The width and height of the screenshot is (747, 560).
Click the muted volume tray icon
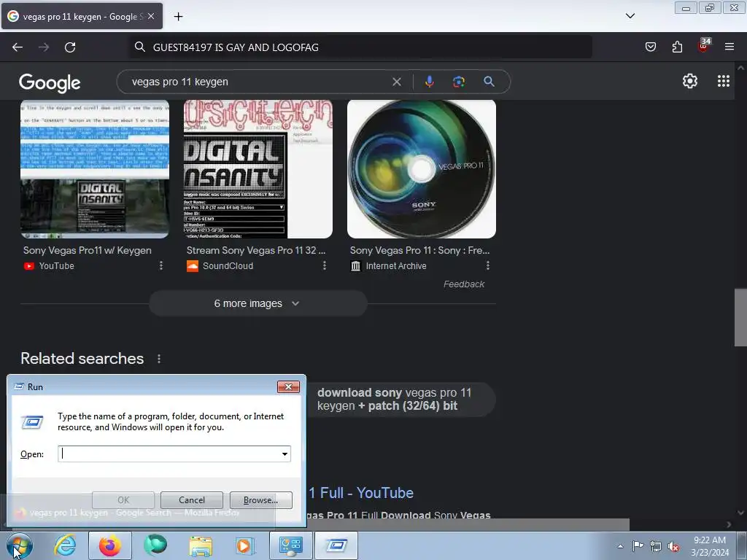pos(673,546)
